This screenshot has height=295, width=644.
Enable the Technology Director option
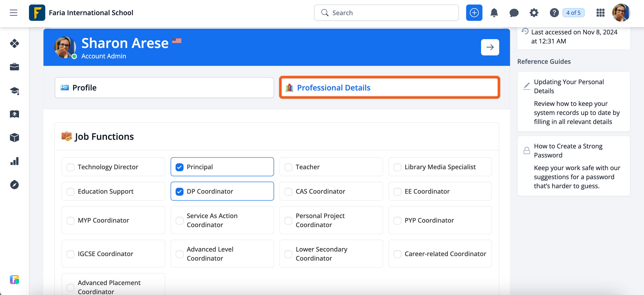click(71, 167)
